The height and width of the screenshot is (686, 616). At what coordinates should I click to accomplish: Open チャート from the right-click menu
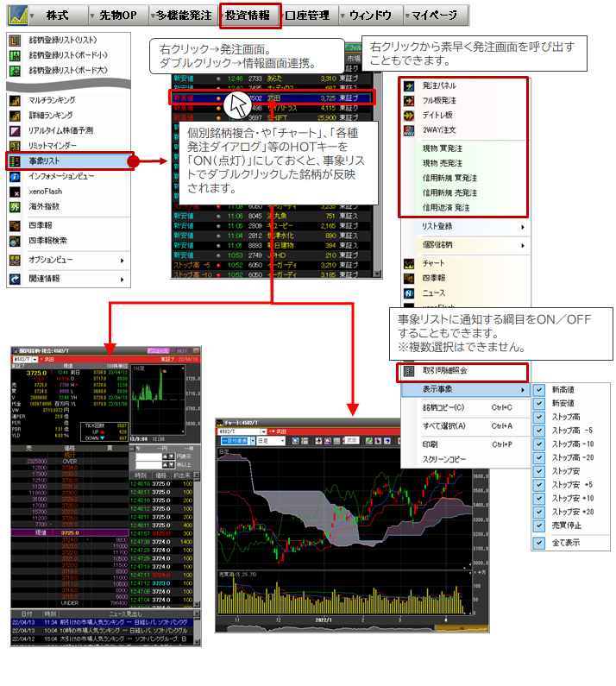click(464, 263)
